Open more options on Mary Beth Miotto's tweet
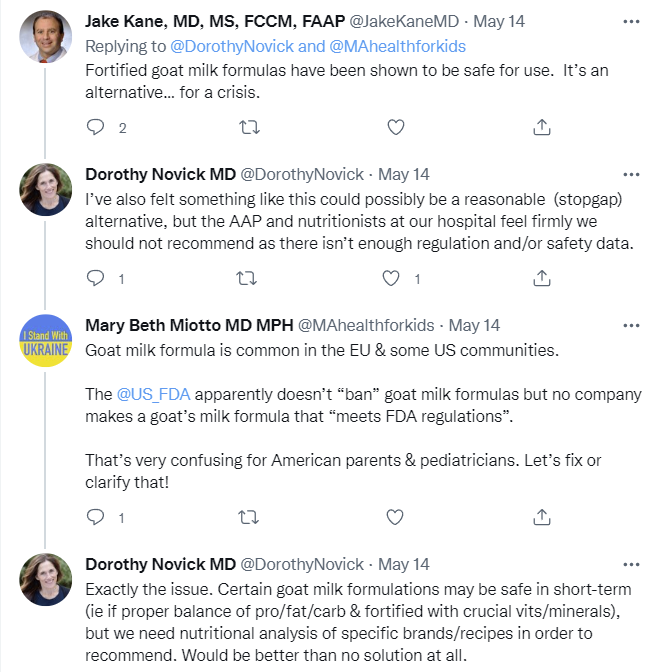 631,325
